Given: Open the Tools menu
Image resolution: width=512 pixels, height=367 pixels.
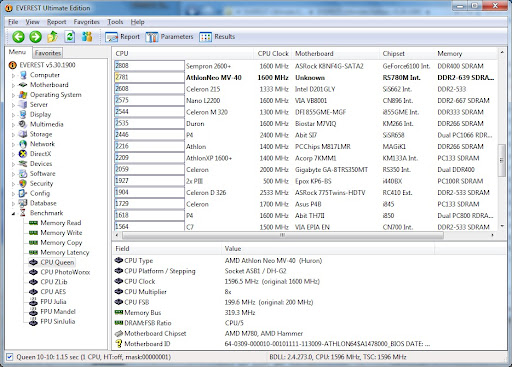Looking at the screenshot, I should [x=115, y=22].
